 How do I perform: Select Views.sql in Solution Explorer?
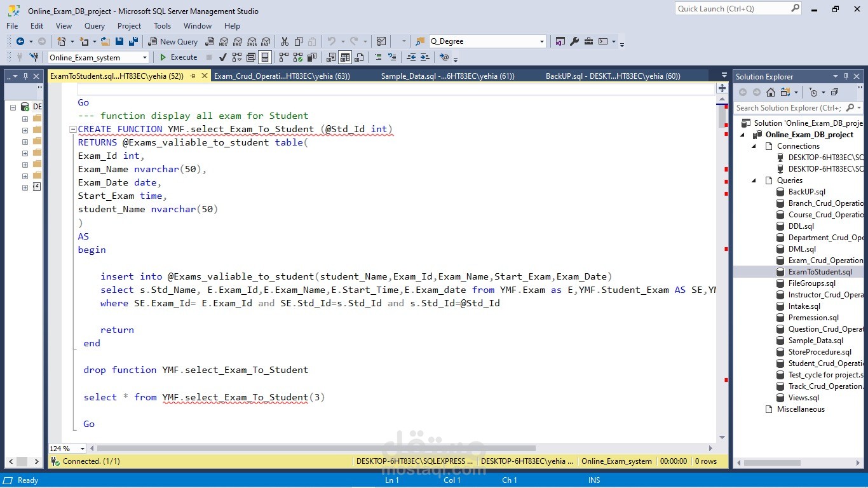click(803, 398)
